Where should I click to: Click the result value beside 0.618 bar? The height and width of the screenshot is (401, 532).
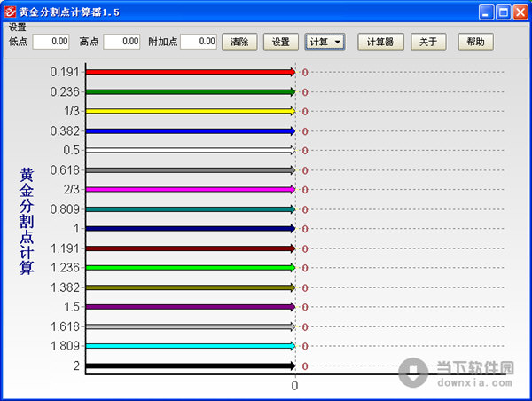coord(305,170)
